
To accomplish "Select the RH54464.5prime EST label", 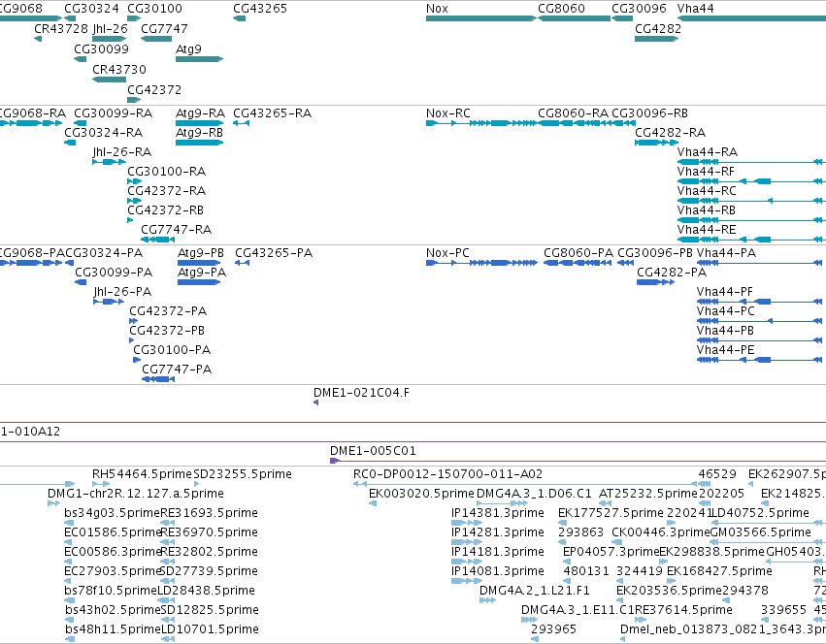I will (143, 474).
